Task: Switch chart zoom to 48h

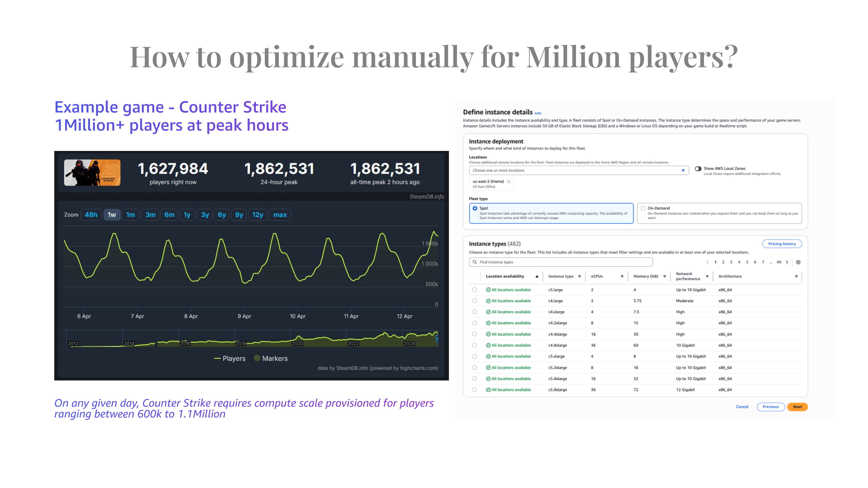Action: 91,215
